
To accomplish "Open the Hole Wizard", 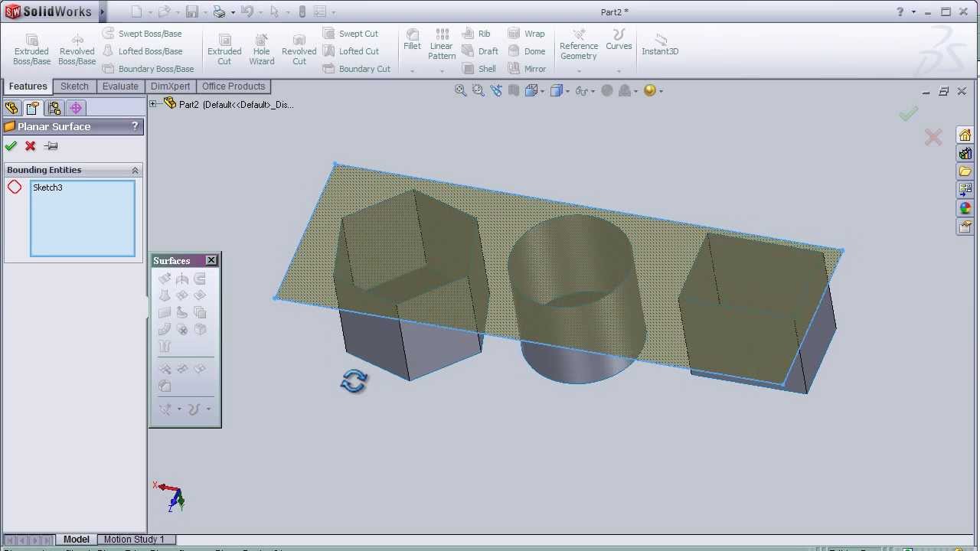I will point(261,49).
